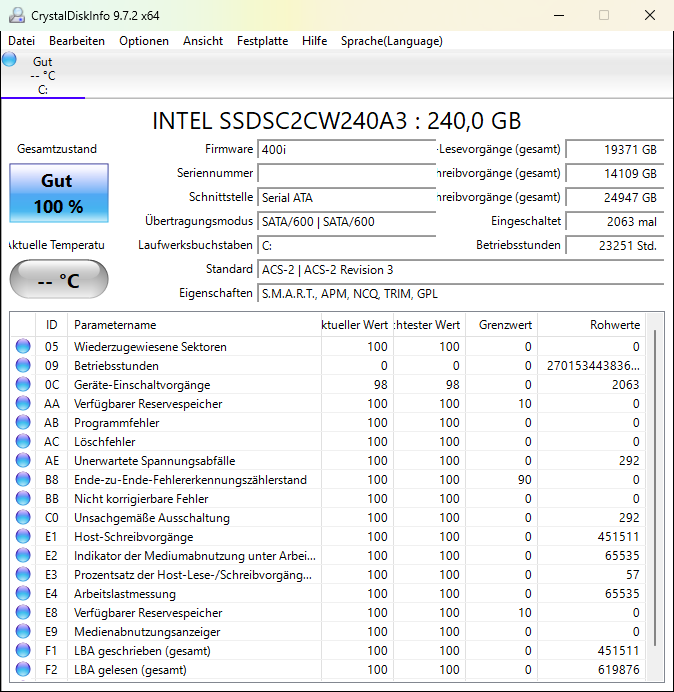Click status icon for E2 Indikator der Mediumabnutzung
Viewport: 674px width, 692px height.
click(x=23, y=555)
